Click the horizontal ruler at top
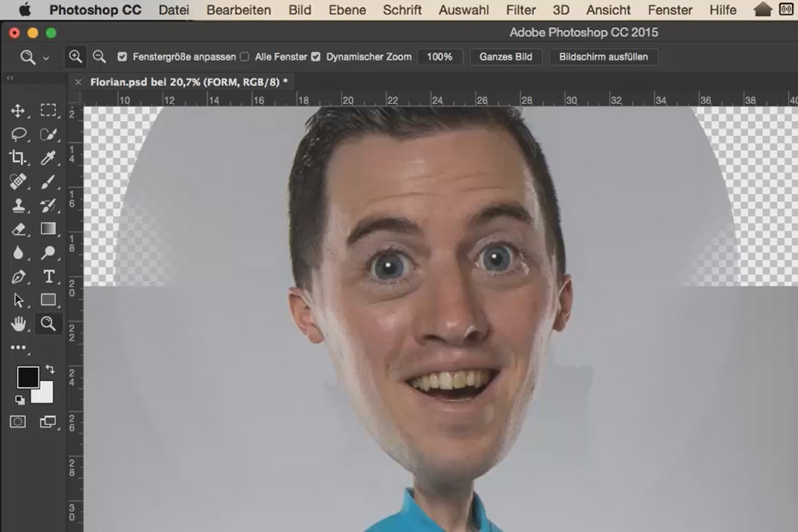798x532 pixels. pyautogui.click(x=440, y=98)
